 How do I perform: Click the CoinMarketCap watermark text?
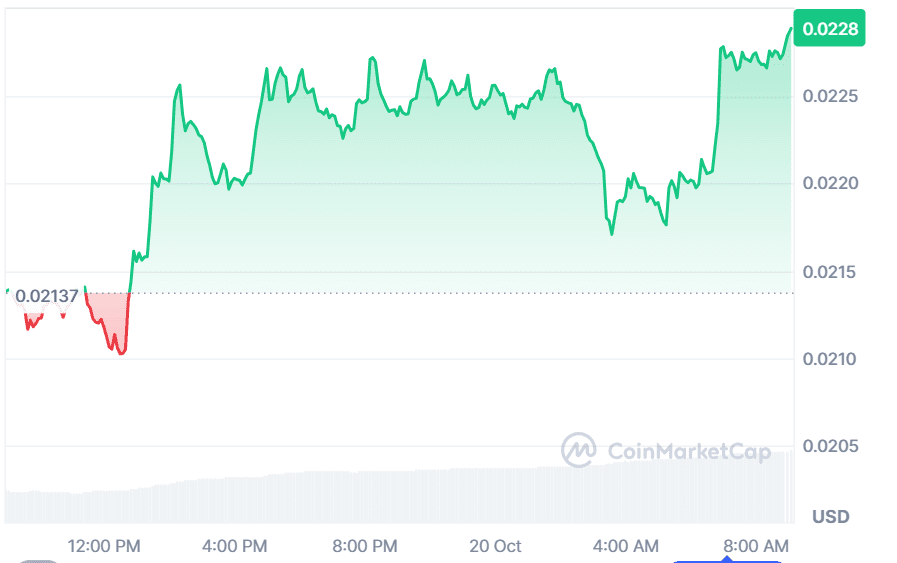pos(689,452)
